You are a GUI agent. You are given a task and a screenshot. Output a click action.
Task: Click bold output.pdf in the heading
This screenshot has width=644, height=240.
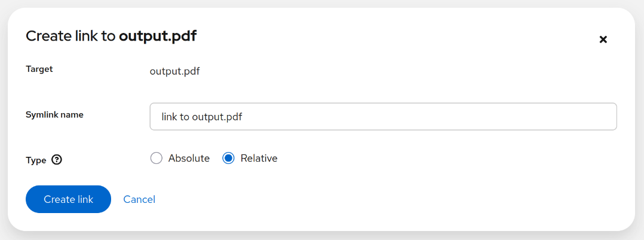point(158,37)
